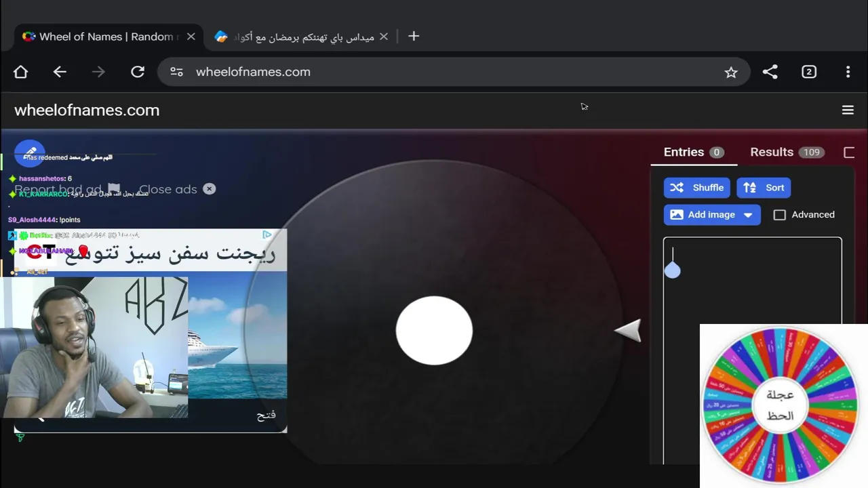Click the blue pencil edit icon

(30, 153)
